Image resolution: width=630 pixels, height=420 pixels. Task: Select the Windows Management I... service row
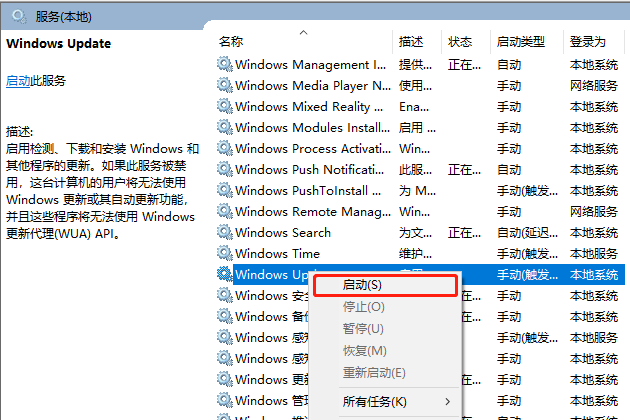[421, 64]
